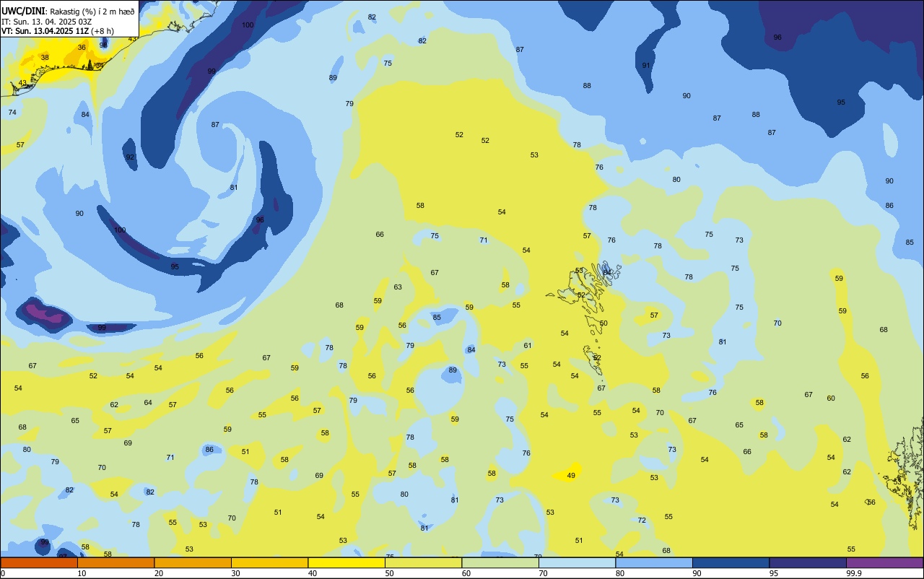The height and width of the screenshot is (579, 924).
Task: Click the map value '38' in the yellow area
Action: coord(45,57)
